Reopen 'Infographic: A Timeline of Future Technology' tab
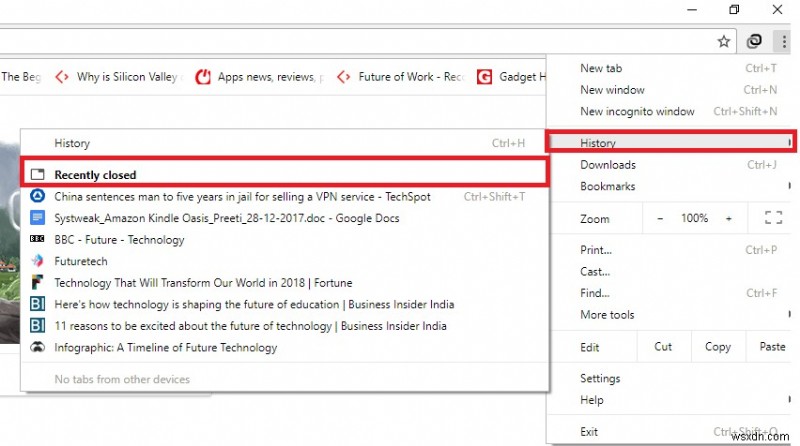This screenshot has width=800, height=446. [285, 348]
